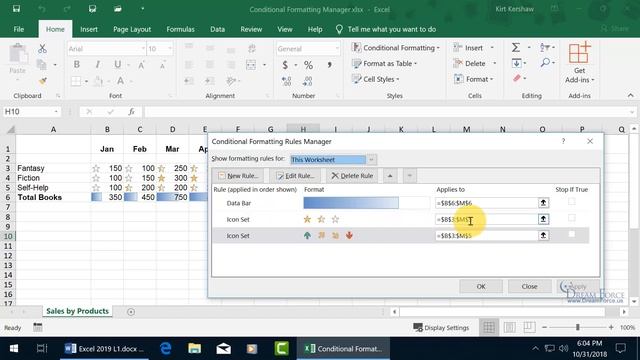Screen dimensions: 640x360
Task: Click the AutoSum sigma icon
Action: [516, 48]
